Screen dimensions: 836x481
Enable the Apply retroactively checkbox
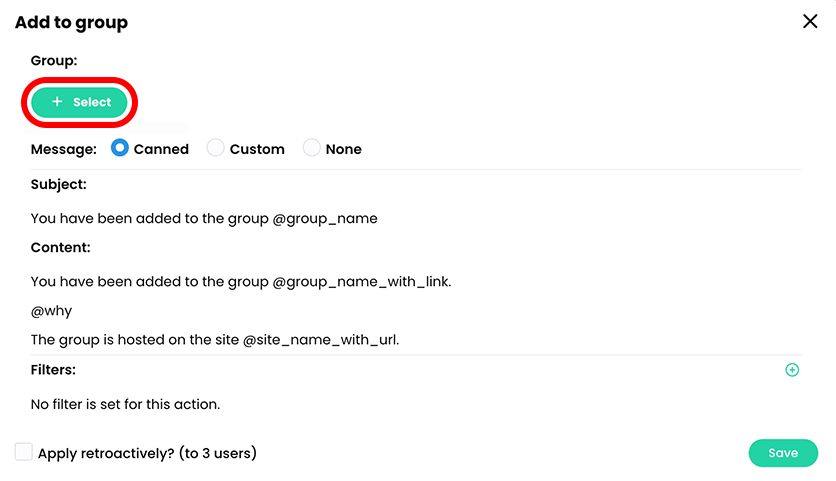pyautogui.click(x=24, y=452)
